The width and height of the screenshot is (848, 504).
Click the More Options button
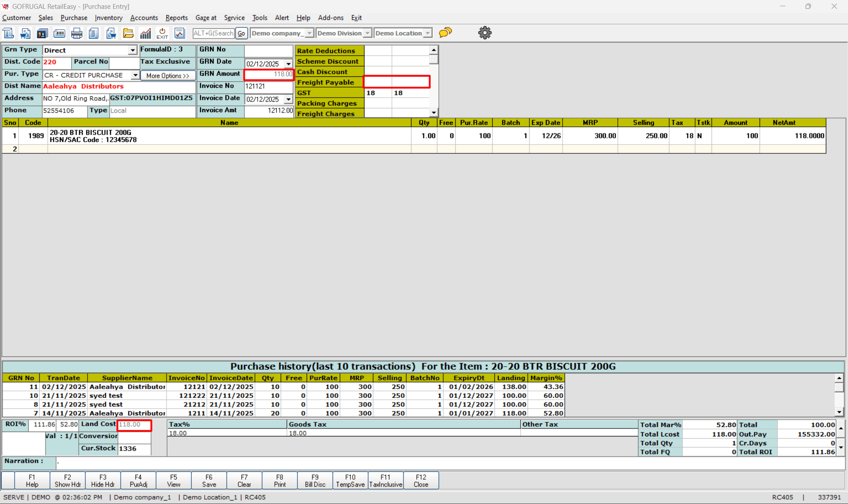coord(167,76)
